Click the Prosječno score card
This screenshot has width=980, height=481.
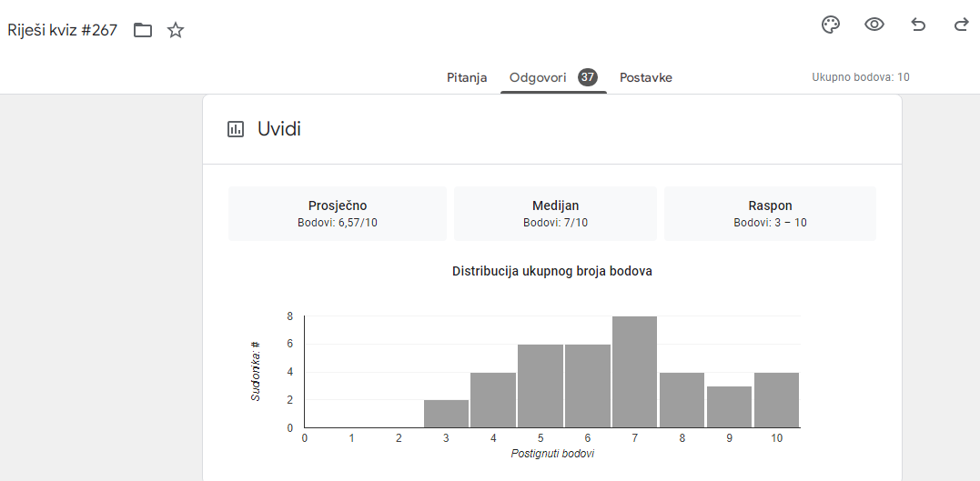coord(338,214)
